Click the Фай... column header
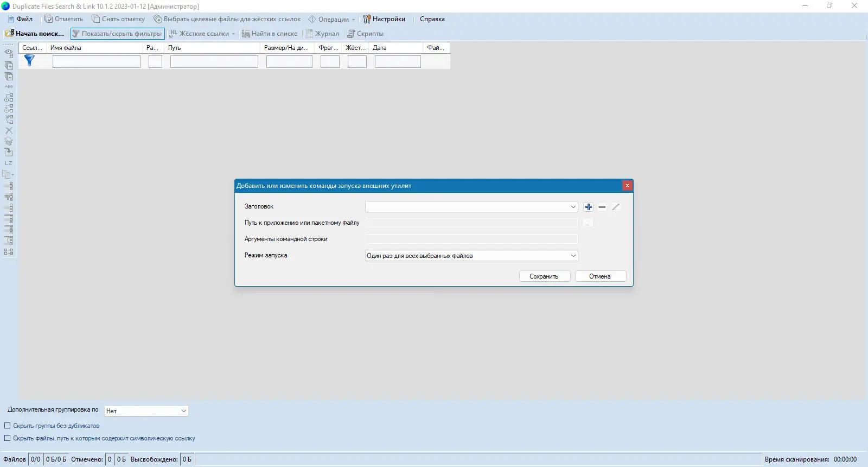 coord(436,48)
